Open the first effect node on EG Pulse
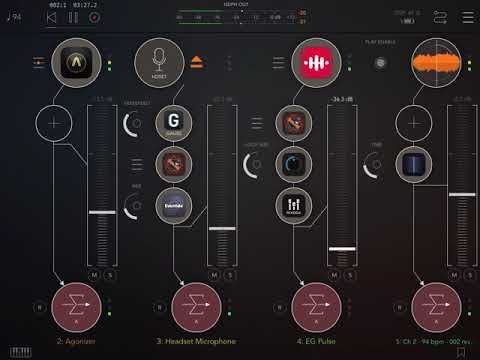This screenshot has width=480, height=360. [294, 123]
